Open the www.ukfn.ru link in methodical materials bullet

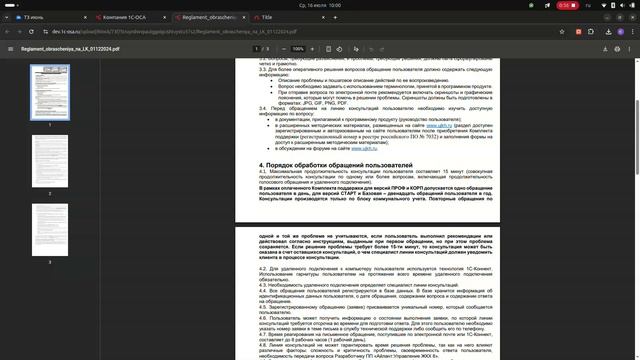click(x=439, y=126)
